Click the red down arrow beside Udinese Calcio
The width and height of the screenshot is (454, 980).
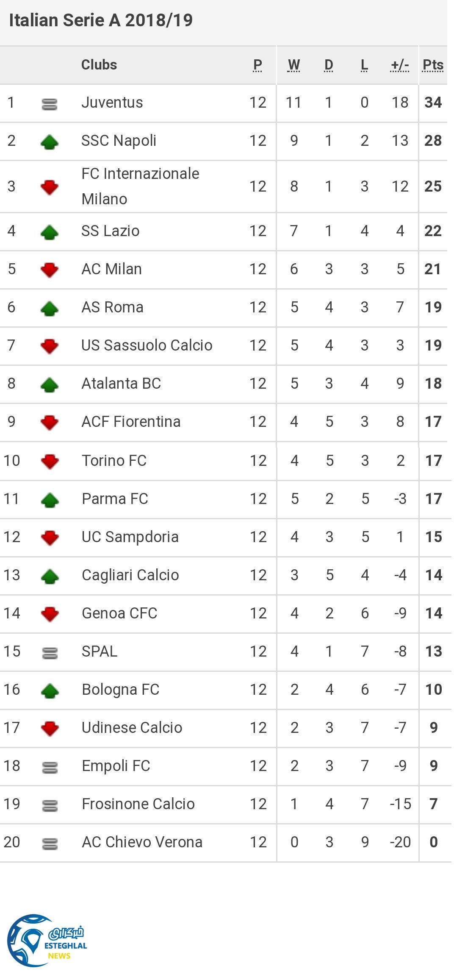(x=50, y=729)
